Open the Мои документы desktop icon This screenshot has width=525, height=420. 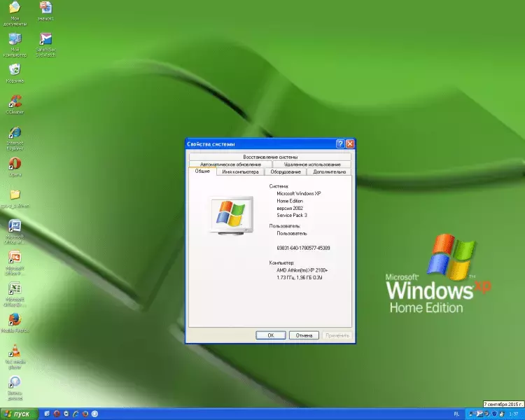point(15,13)
